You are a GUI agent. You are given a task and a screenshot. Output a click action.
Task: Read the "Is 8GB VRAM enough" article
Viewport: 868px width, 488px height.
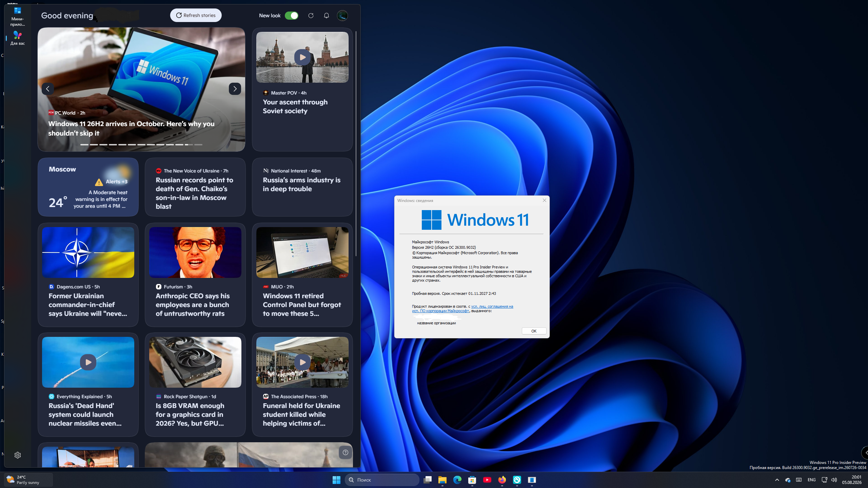pyautogui.click(x=190, y=414)
